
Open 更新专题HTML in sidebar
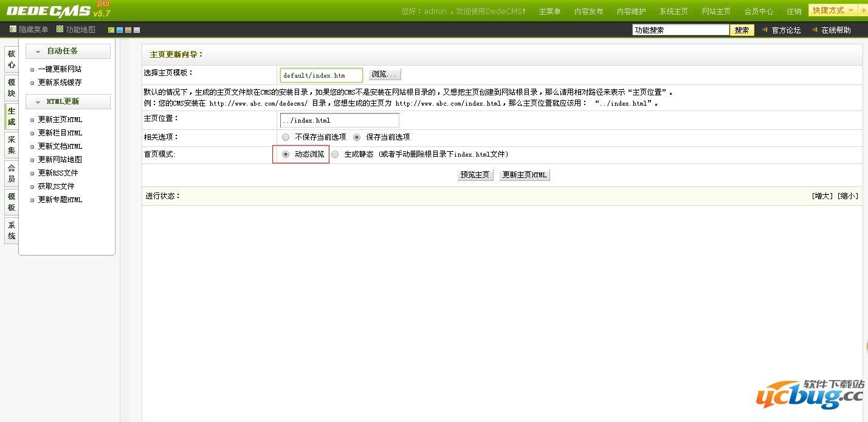point(60,200)
